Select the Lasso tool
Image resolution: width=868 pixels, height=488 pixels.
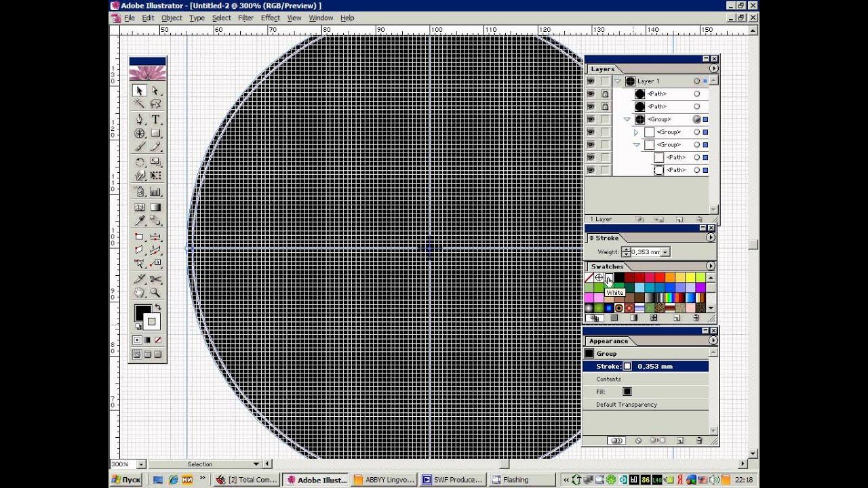click(155, 104)
